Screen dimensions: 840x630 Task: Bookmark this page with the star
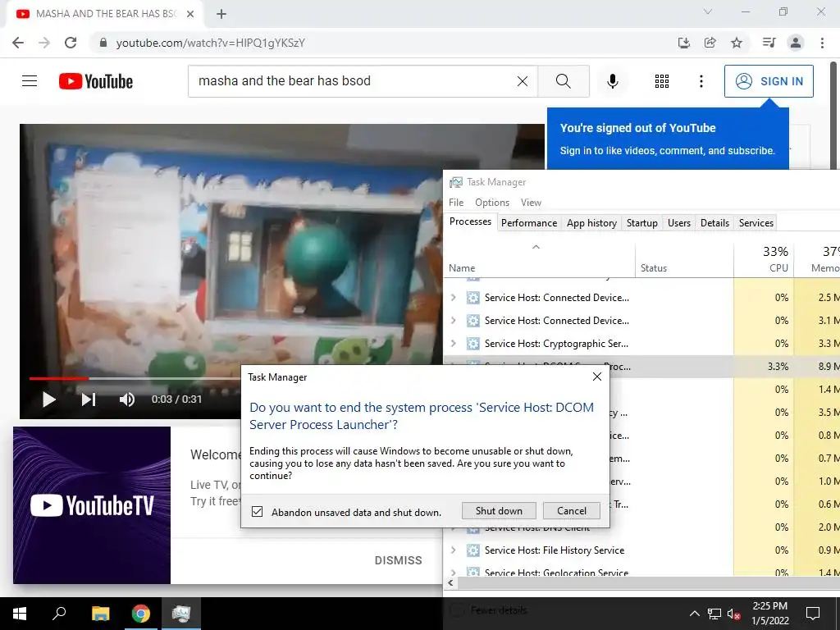click(737, 43)
